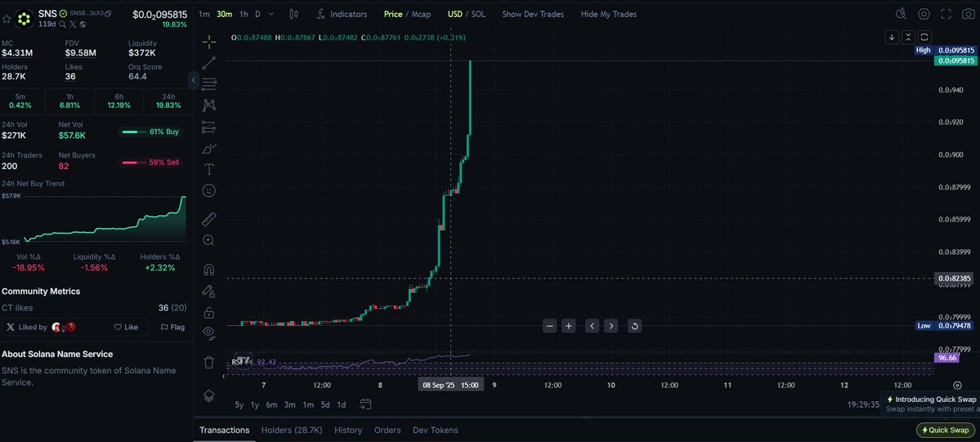980x442 pixels.
Task: Select the 30m timeframe
Action: pos(225,14)
